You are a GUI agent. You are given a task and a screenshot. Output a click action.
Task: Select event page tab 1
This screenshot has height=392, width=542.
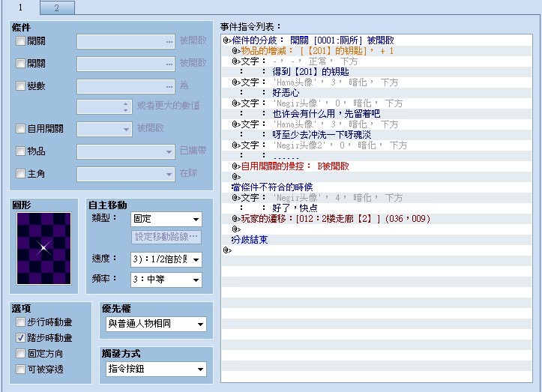pyautogui.click(x=20, y=7)
